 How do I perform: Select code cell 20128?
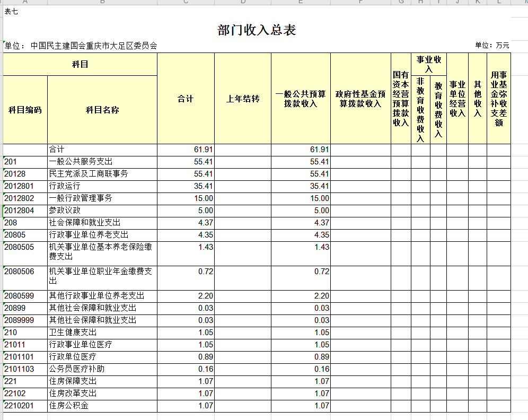point(25,174)
